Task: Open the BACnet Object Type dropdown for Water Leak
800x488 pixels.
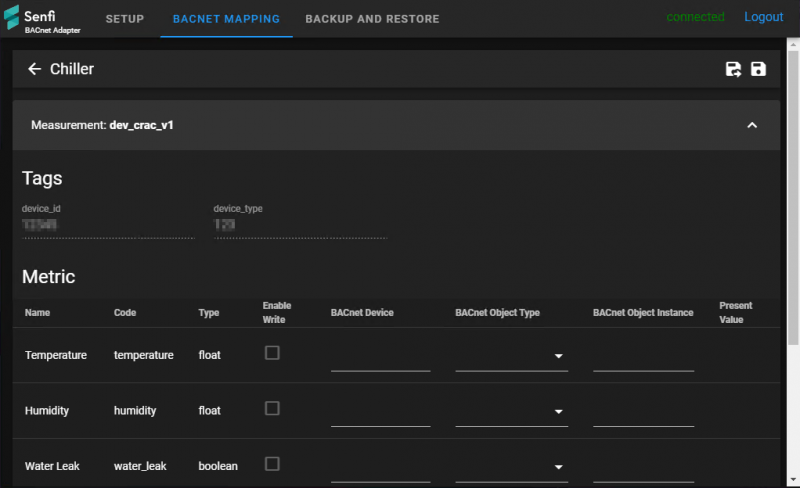Action: pos(511,467)
